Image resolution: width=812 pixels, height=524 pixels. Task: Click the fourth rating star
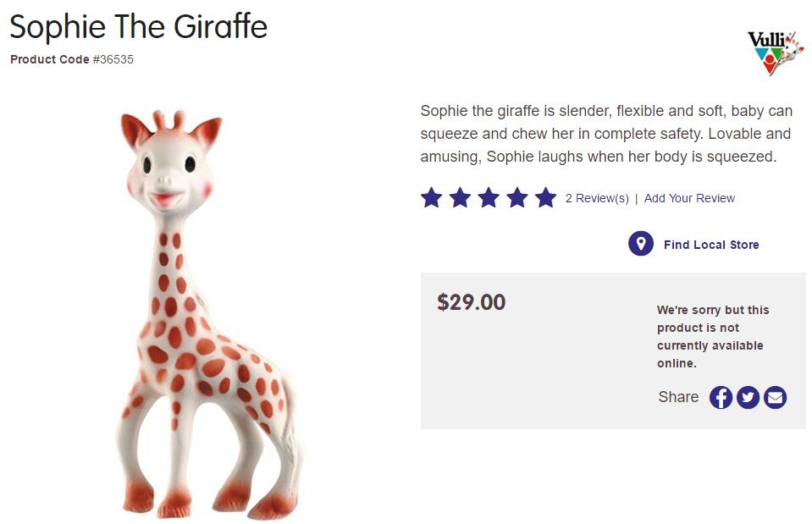(517, 198)
